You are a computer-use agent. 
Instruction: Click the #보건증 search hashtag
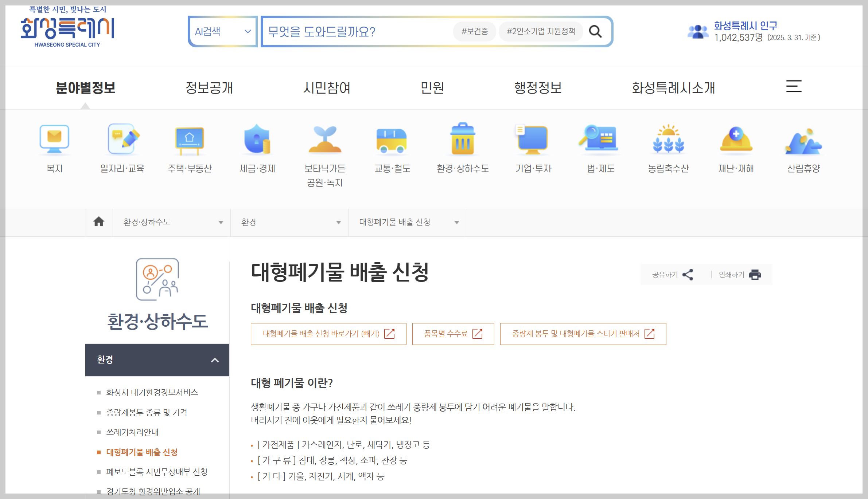point(474,31)
